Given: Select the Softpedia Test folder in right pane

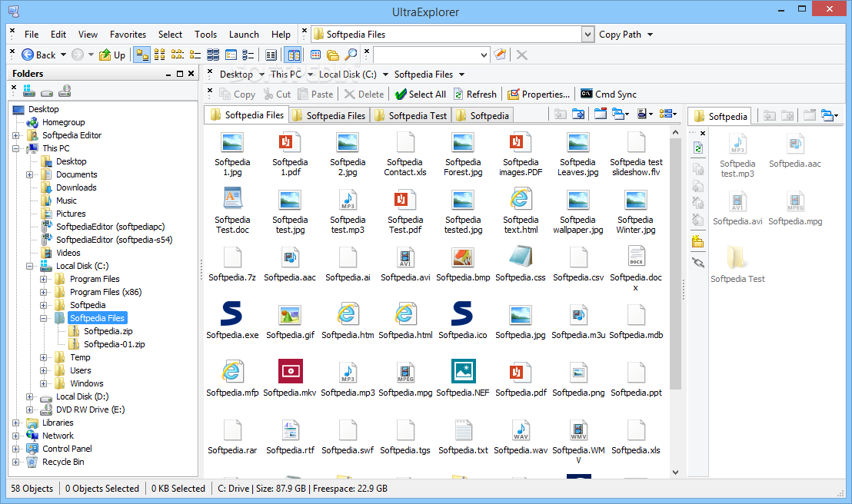Looking at the screenshot, I should (x=737, y=264).
